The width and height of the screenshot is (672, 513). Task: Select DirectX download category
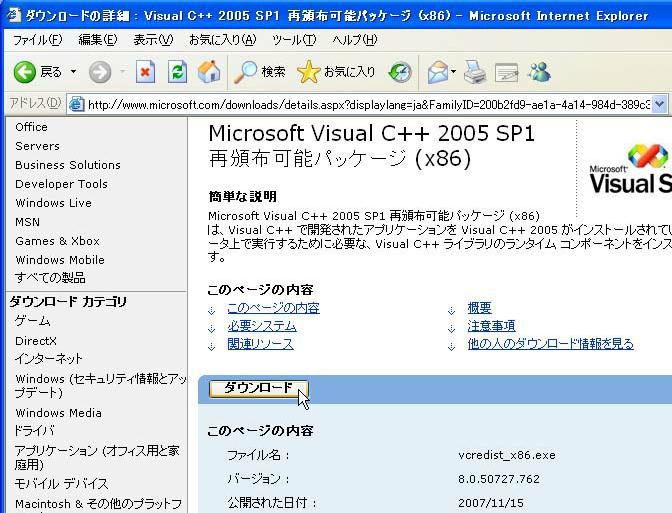click(36, 341)
